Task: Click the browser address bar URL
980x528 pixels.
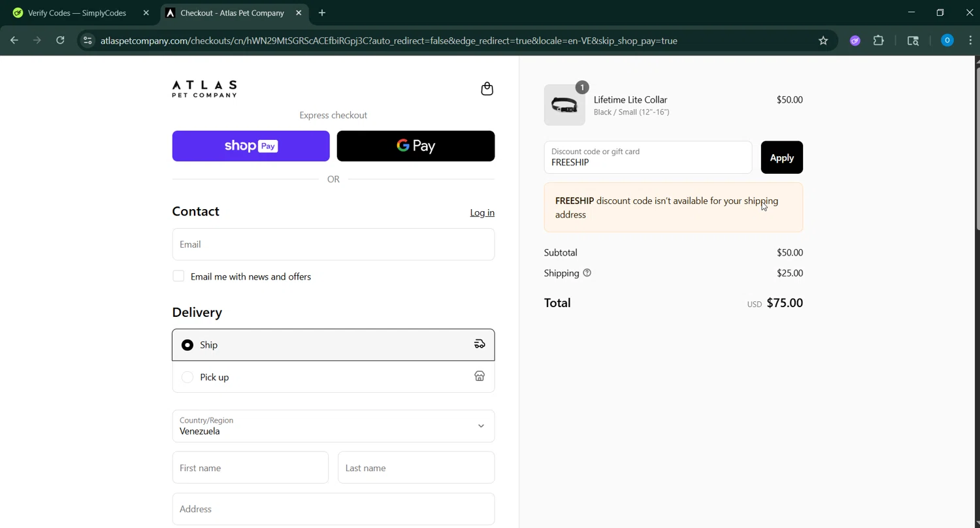Action: (x=389, y=41)
